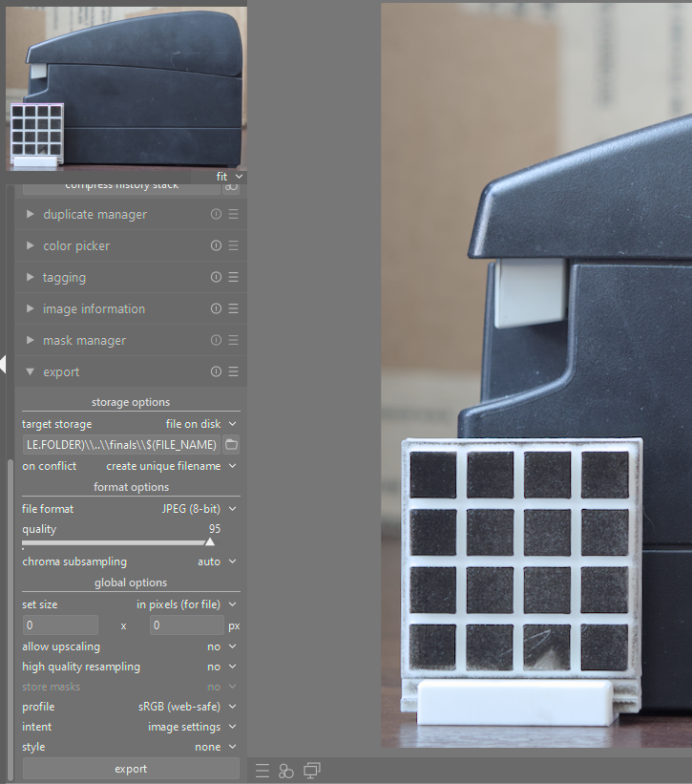Open quick presets menu in bottom bar
The image size is (692, 784).
[x=262, y=771]
